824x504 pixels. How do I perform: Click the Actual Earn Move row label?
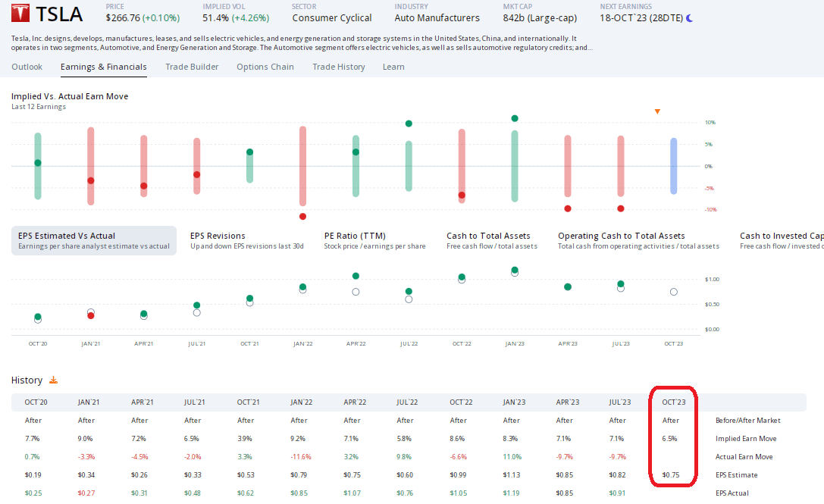coord(744,457)
